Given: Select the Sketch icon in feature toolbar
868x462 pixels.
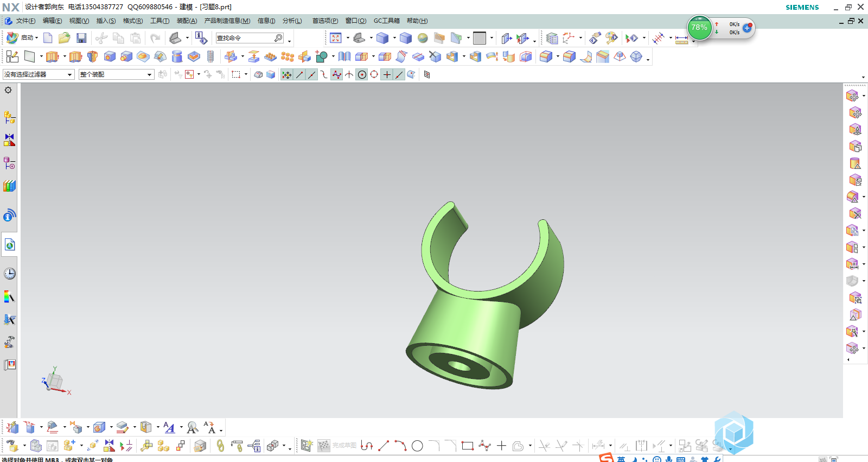Looking at the screenshot, I should coord(12,56).
